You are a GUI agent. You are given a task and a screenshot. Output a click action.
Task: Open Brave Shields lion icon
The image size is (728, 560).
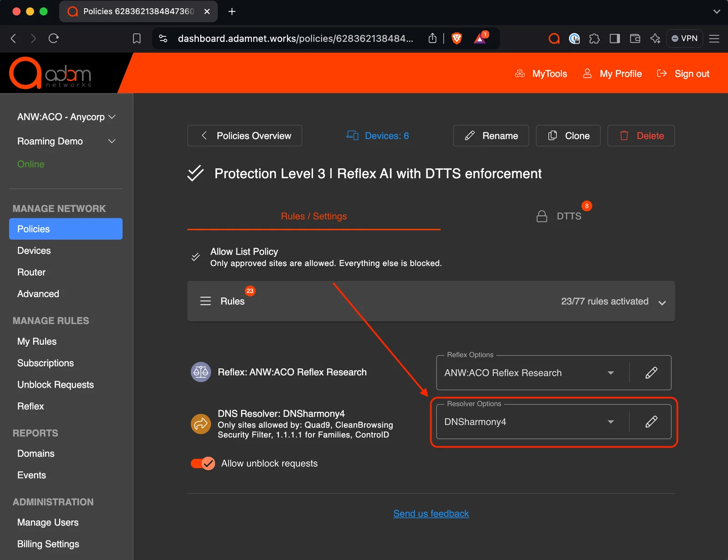pos(457,39)
